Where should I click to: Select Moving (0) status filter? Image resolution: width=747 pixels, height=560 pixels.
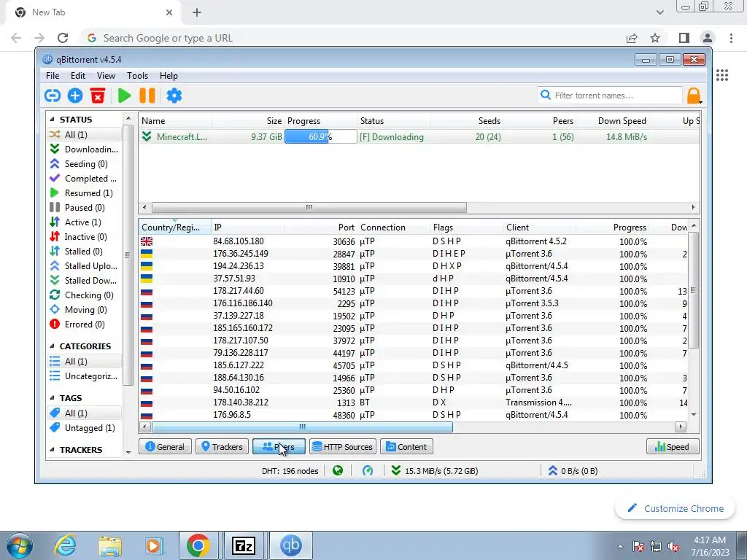tap(85, 310)
